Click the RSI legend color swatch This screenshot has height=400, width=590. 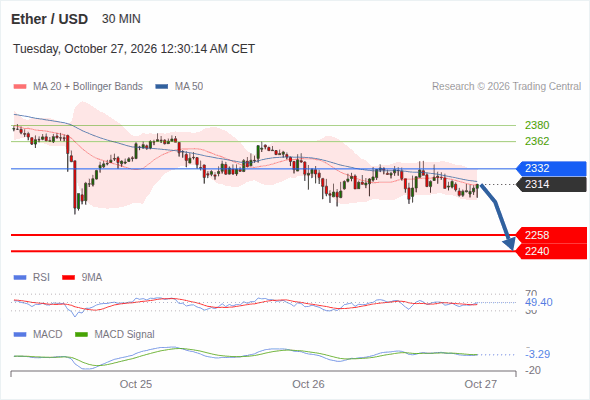click(x=20, y=278)
